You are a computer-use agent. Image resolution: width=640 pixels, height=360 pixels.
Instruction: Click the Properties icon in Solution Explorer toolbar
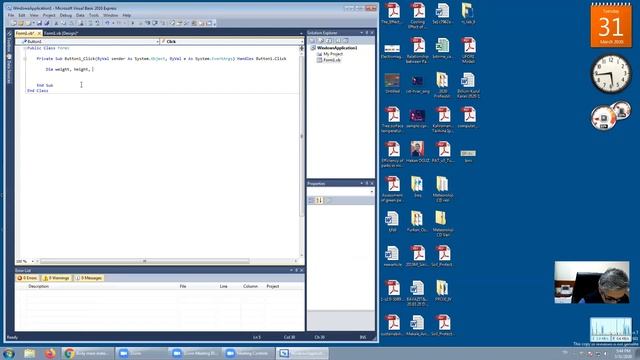312,41
